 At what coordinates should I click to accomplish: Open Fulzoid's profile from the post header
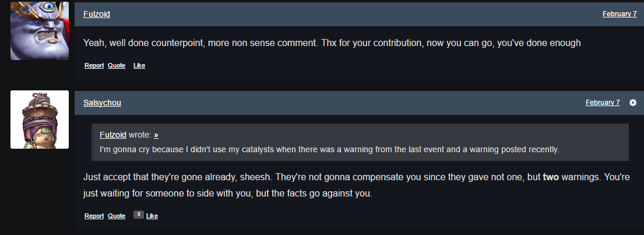[97, 14]
